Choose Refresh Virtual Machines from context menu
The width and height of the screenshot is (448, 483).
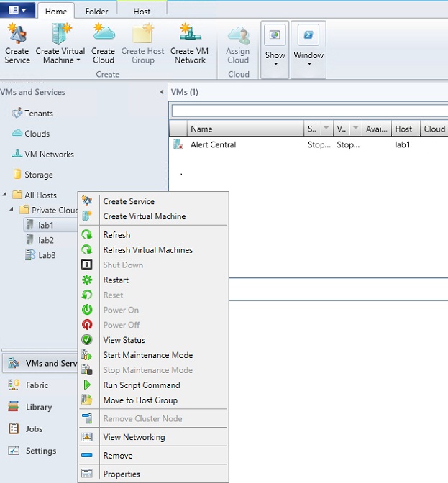154,249
